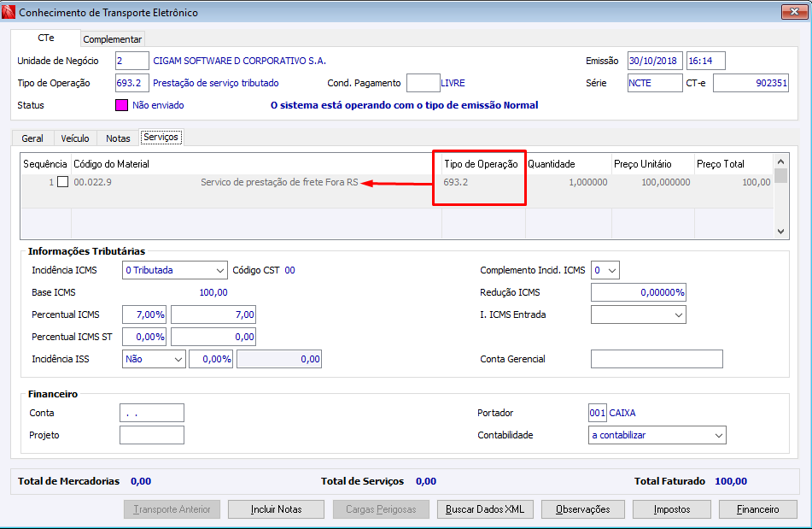Click the Série field NCTE
Screen dimensions: 812x529
[655, 83]
